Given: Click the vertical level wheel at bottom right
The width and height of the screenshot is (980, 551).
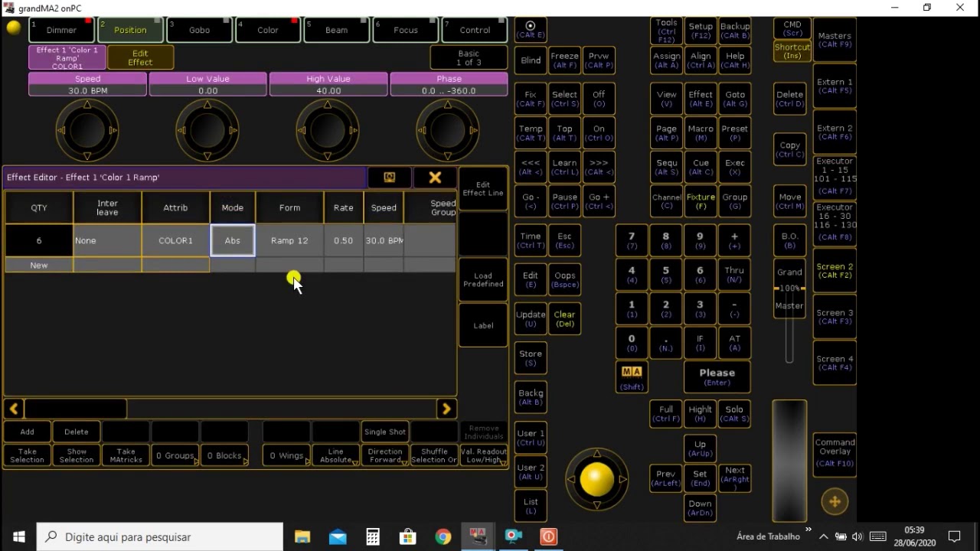Looking at the screenshot, I should 789,461.
